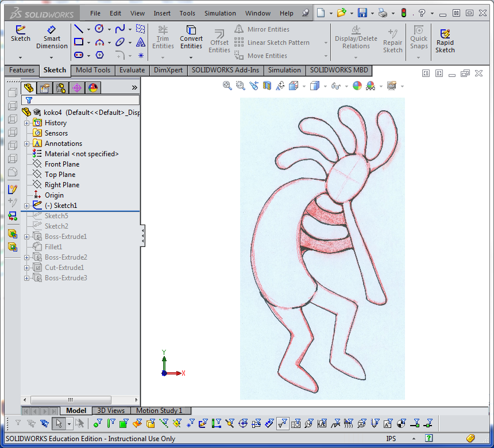The height and width of the screenshot is (448, 494).
Task: Open the Convert Entities dropdown arrow
Action: coord(191,57)
